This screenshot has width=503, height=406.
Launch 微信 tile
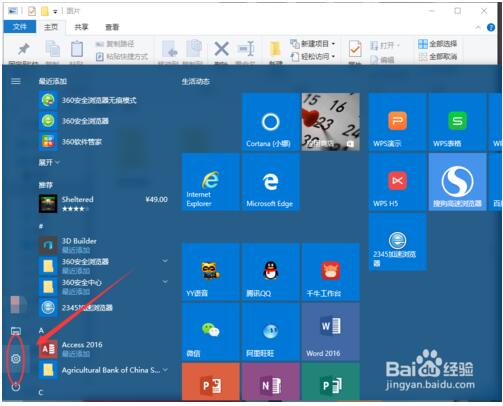click(x=211, y=332)
